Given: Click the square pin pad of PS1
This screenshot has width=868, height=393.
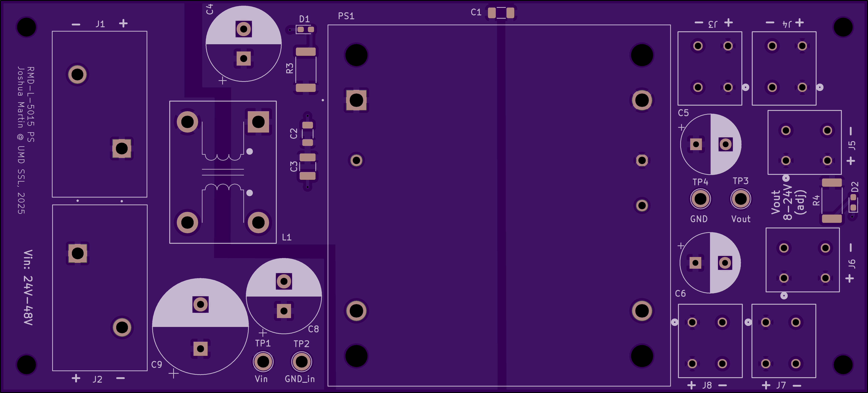Looking at the screenshot, I should pyautogui.click(x=356, y=100).
